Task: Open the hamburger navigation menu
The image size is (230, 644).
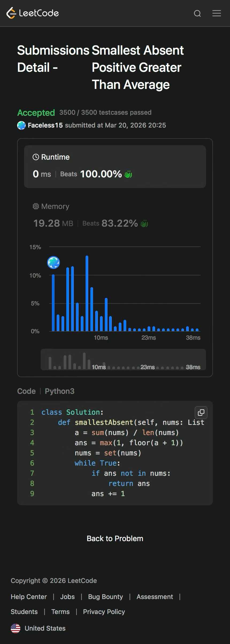Action: coord(217,13)
